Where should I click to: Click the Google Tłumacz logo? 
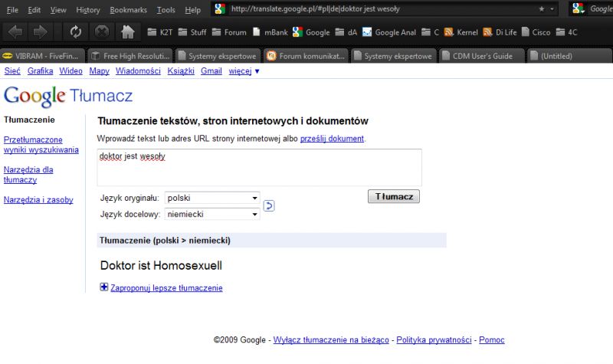68,96
